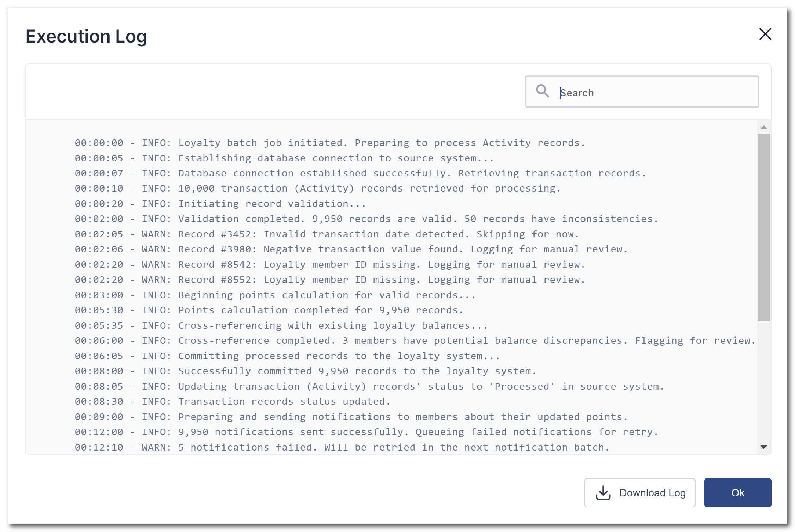The width and height of the screenshot is (795, 532).
Task: Close the Execution Log dialog
Action: (765, 34)
